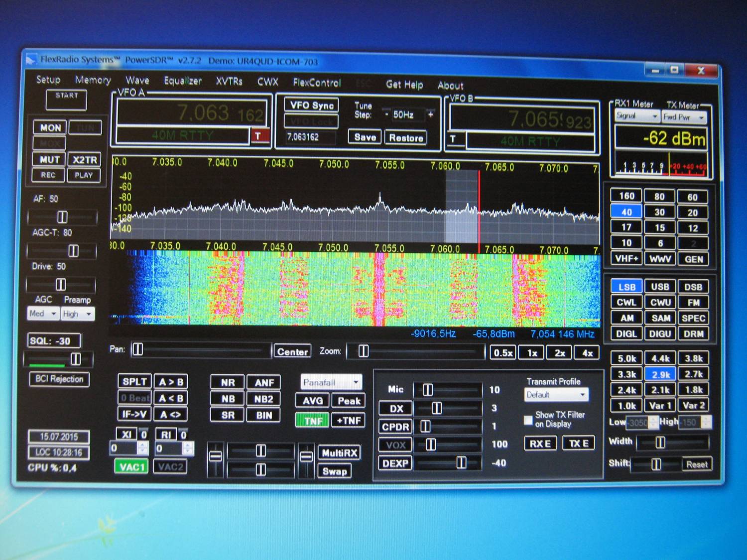Open the AGC Med dropdown
Image resolution: width=747 pixels, height=560 pixels.
pyautogui.click(x=43, y=314)
